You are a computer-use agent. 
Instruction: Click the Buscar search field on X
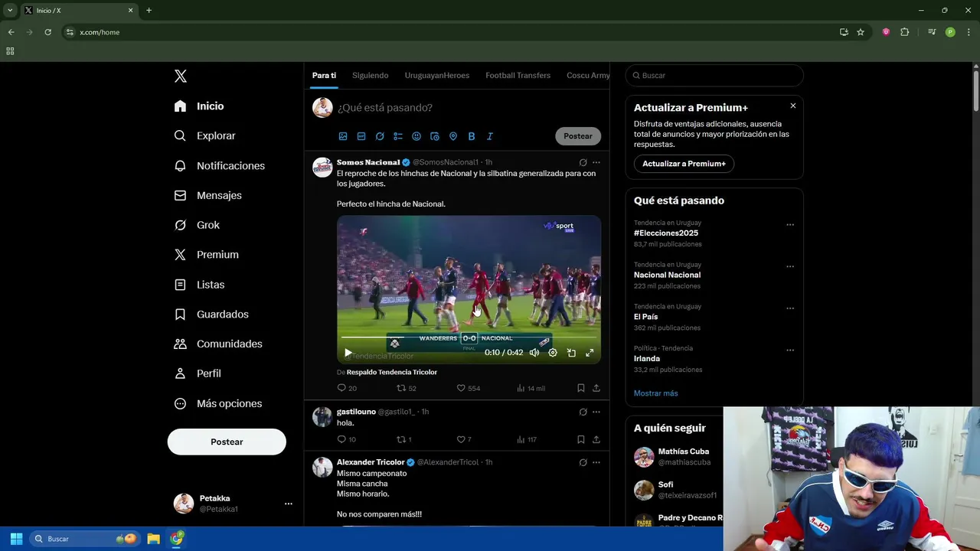(x=714, y=76)
